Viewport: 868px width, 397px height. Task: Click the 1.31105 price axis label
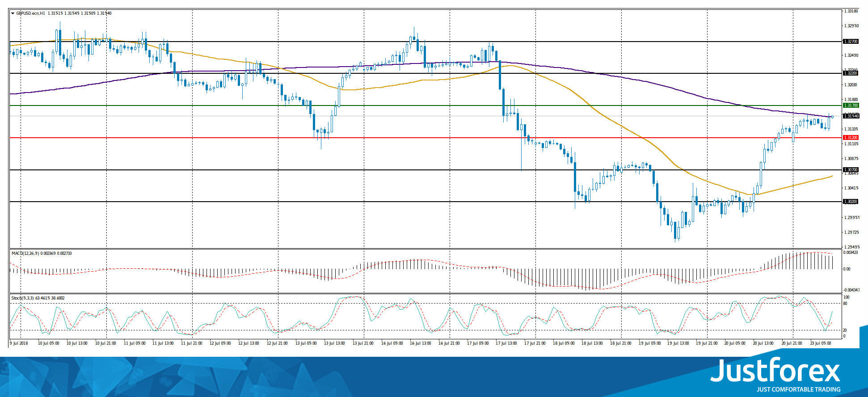[x=851, y=144]
